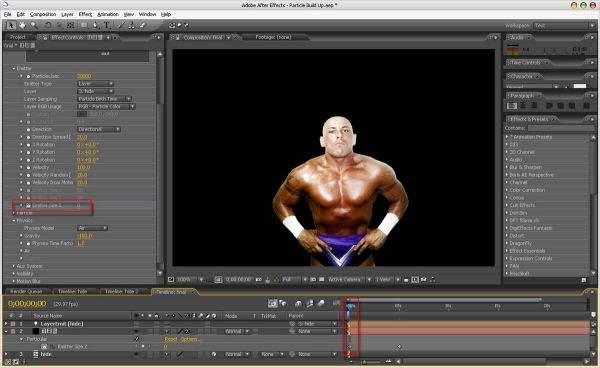Select the Selection arrow tool
Image resolution: width=600 pixels, height=368 pixels.
click(x=11, y=25)
